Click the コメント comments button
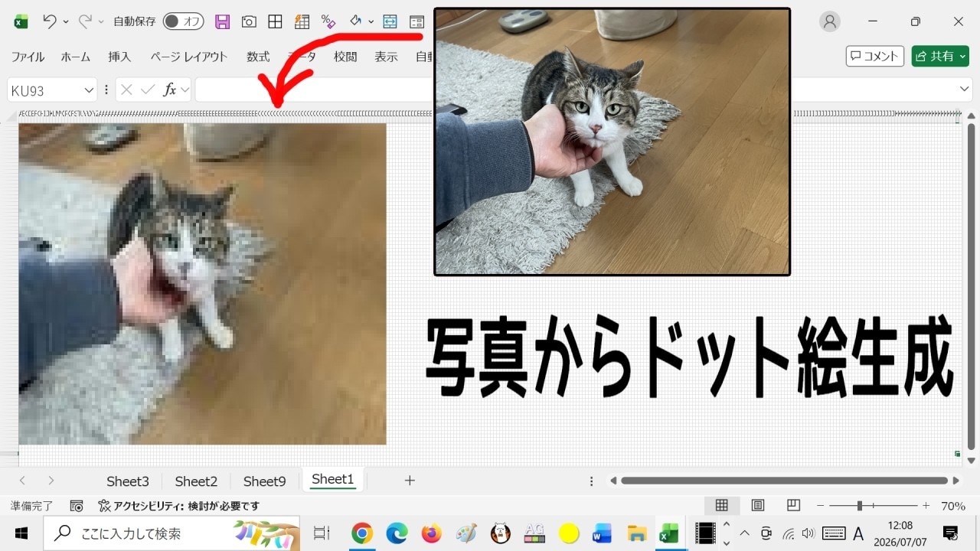980x551 pixels. (x=875, y=56)
